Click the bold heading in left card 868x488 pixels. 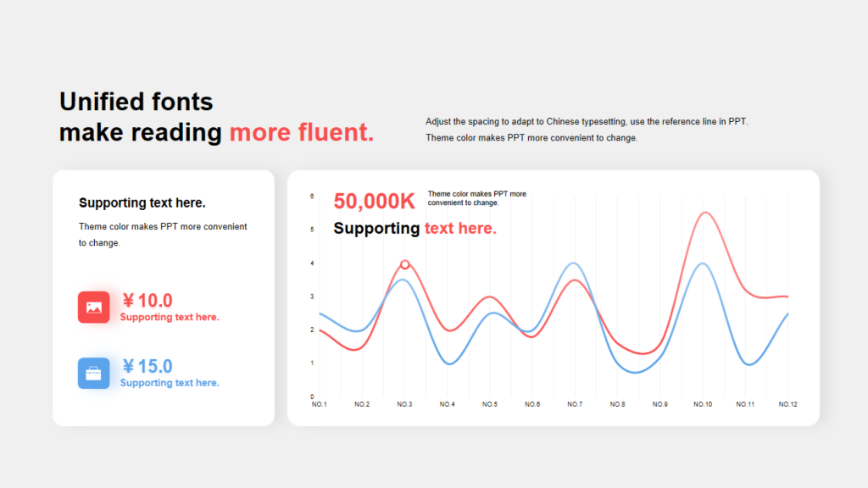point(142,203)
